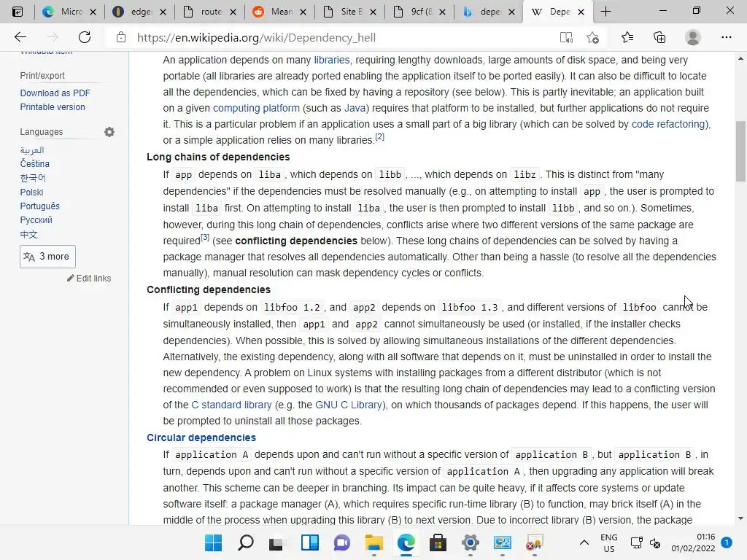
Task: Click the address bar URL field
Action: 333,38
